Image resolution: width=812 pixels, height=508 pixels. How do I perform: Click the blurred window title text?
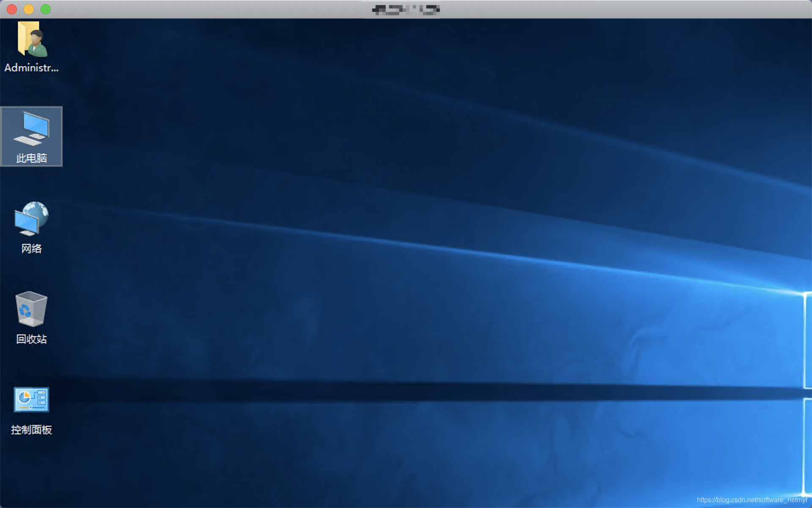406,10
